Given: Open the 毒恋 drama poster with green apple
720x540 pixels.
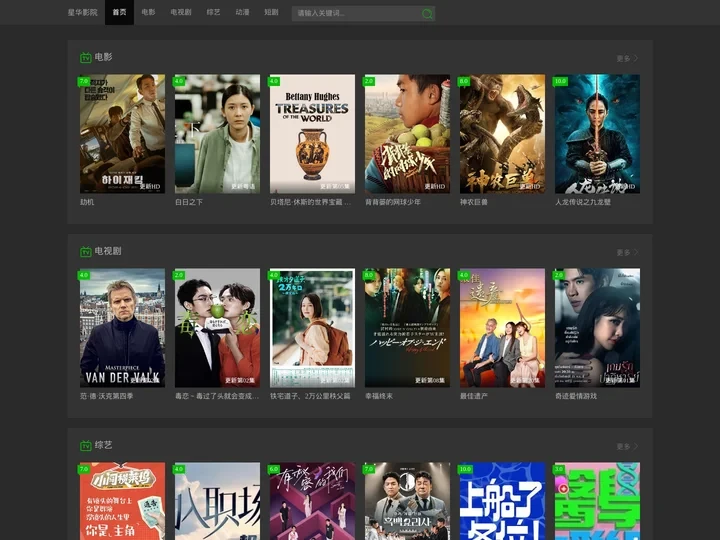Looking at the screenshot, I should tap(218, 328).
